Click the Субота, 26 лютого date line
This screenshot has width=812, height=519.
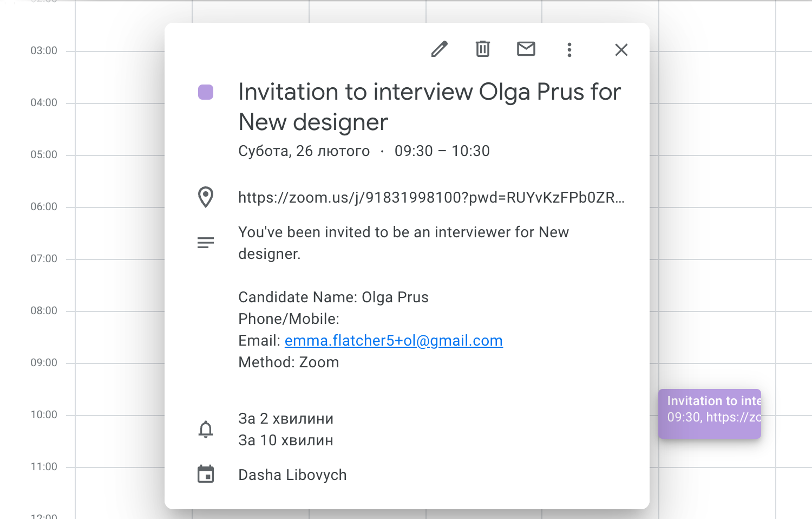point(304,151)
